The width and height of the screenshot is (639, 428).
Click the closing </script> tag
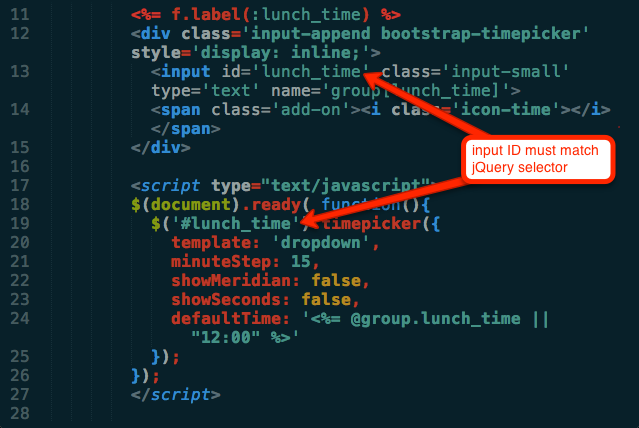click(x=176, y=395)
